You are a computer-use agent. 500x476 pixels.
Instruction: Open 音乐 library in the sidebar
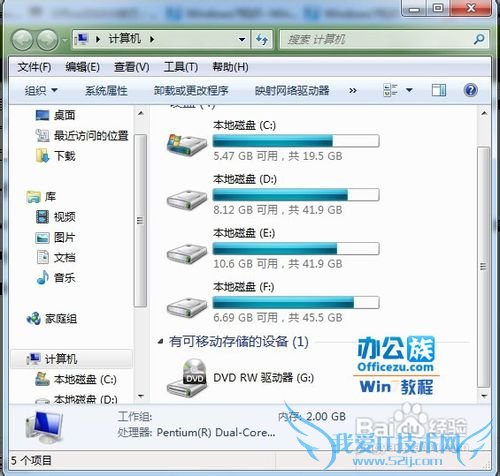(65, 278)
